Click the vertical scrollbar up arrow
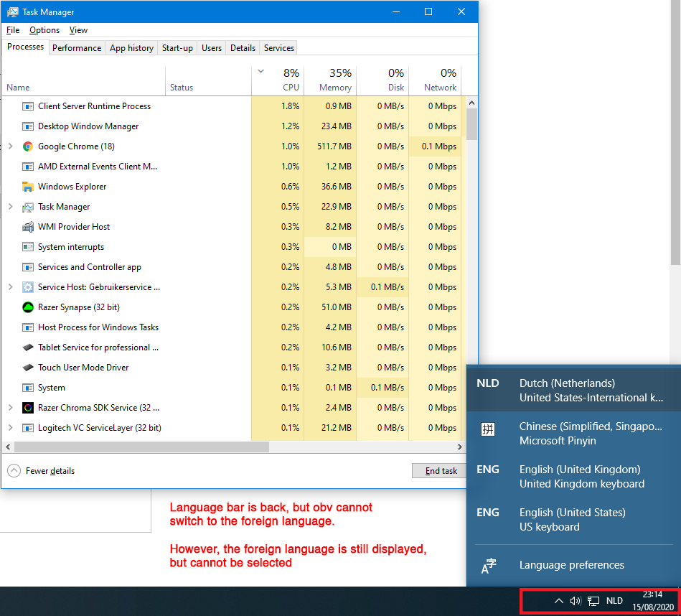The image size is (681, 616). tap(471, 103)
